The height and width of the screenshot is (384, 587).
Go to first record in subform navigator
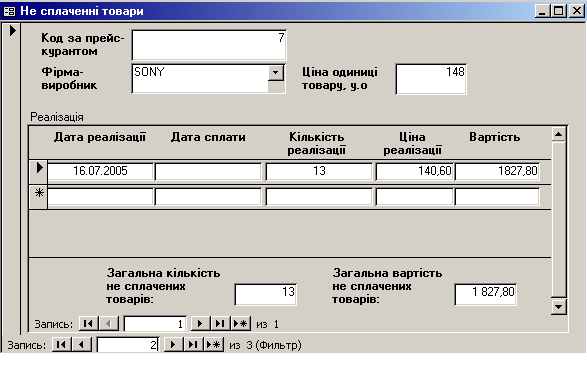pos(89,323)
